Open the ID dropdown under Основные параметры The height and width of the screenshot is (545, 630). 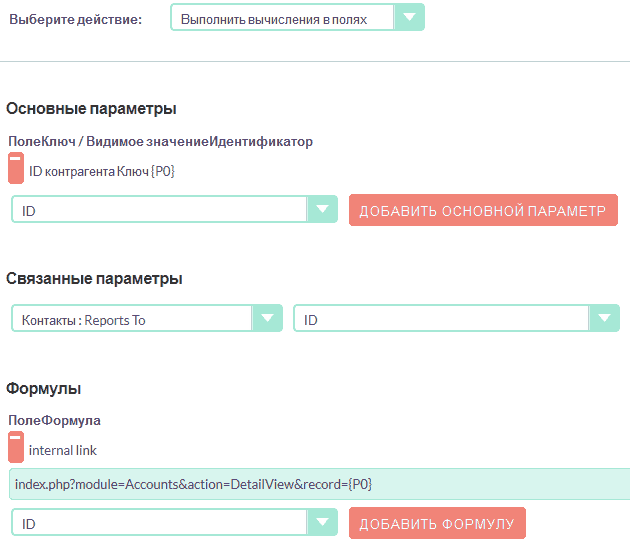tap(174, 209)
